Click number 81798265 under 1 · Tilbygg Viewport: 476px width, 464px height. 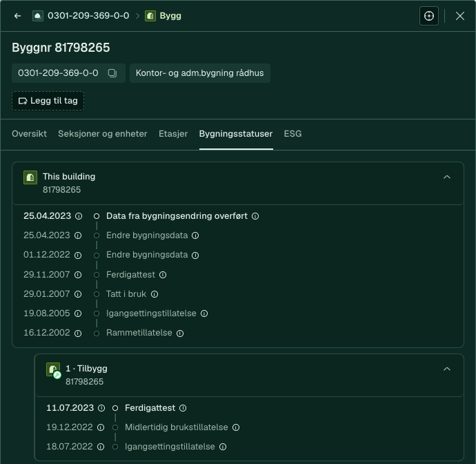[84, 382]
